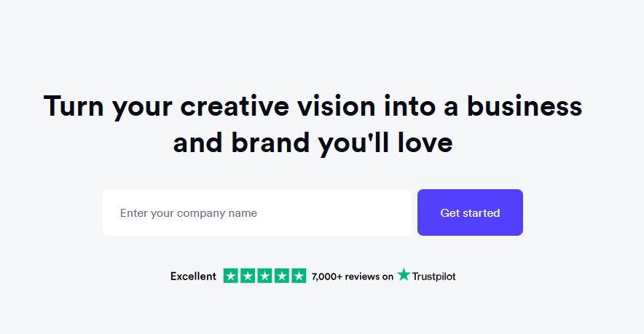The height and width of the screenshot is (334, 644).
Task: Click the word "business" in the headline
Action: point(525,107)
